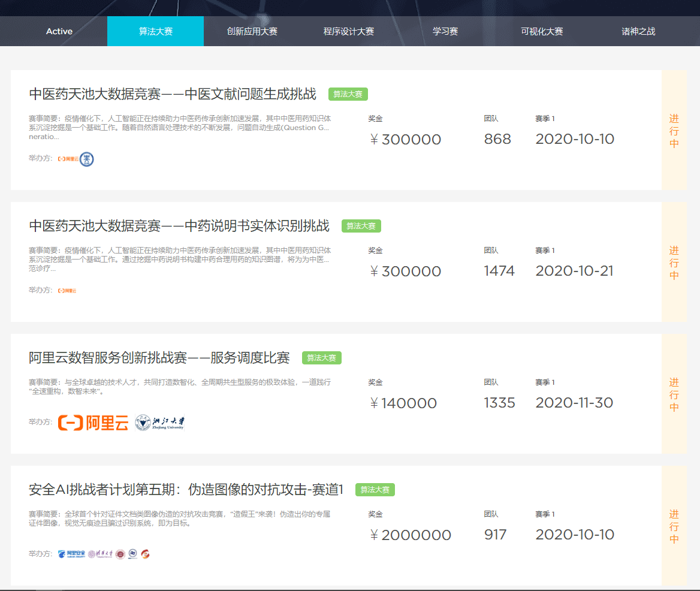Click season date 2020-10-10 in 安全AI card
Image resolution: width=700 pixels, height=591 pixels.
pos(575,534)
